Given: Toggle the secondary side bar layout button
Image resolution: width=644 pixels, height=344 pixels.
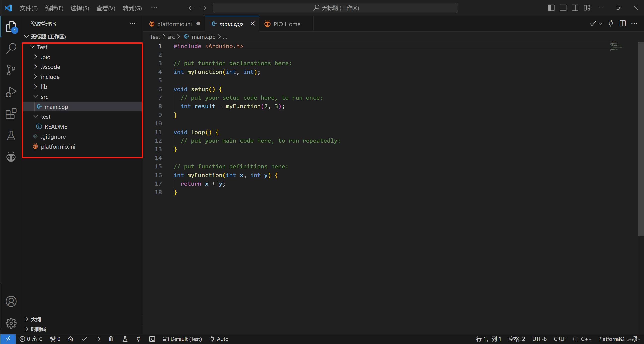Looking at the screenshot, I should point(575,8).
